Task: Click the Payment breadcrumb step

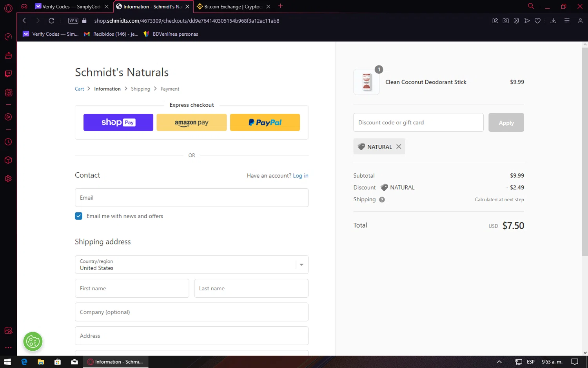Action: [x=170, y=89]
